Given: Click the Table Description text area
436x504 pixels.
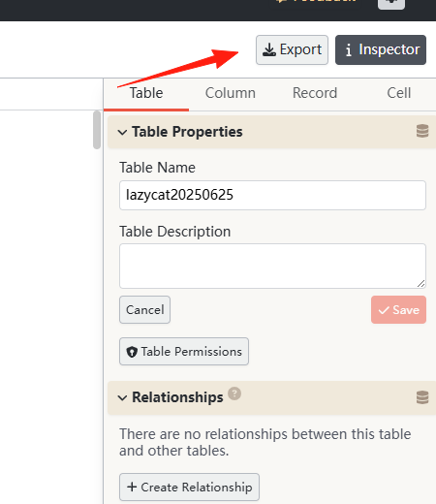Looking at the screenshot, I should [x=272, y=266].
